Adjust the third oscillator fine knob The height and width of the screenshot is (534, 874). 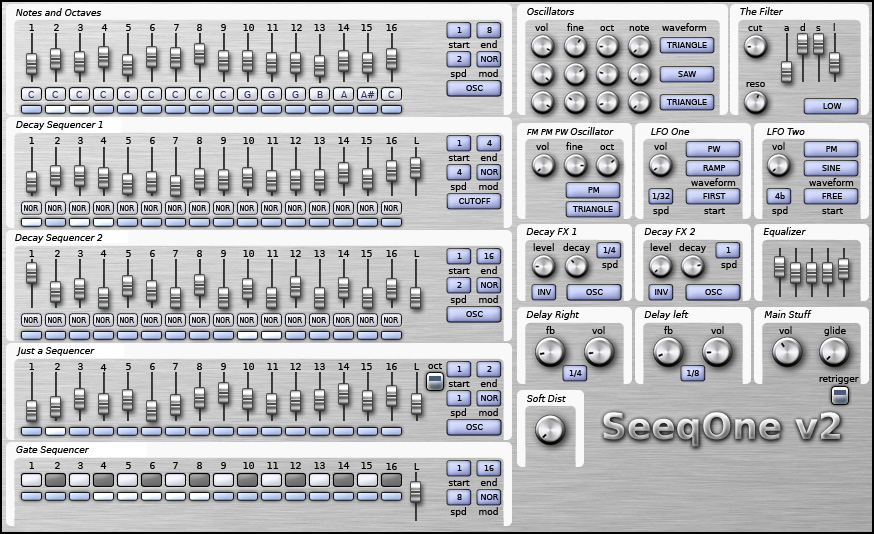coord(575,101)
